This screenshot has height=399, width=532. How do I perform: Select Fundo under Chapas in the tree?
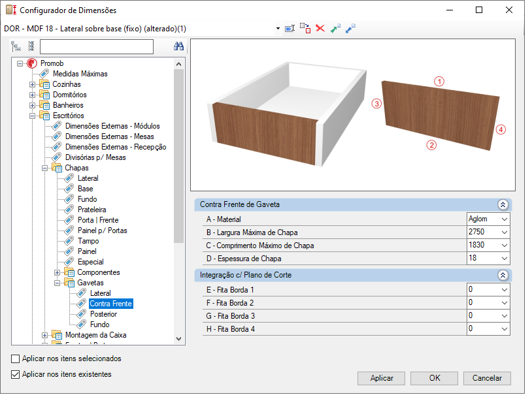(x=87, y=199)
